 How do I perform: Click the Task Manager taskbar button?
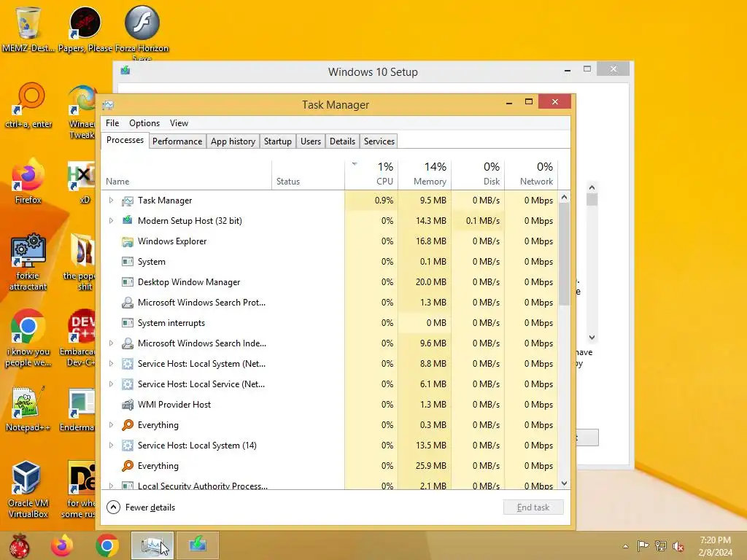pyautogui.click(x=152, y=545)
